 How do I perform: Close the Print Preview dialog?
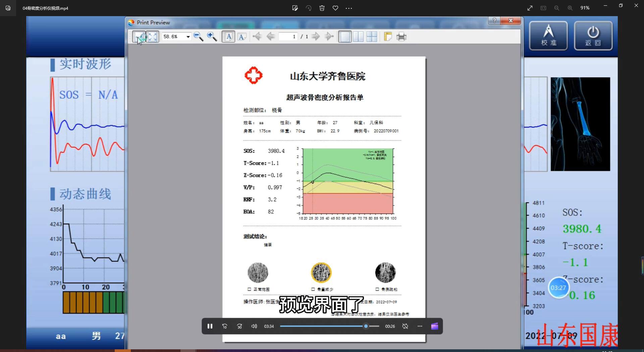[x=511, y=20]
